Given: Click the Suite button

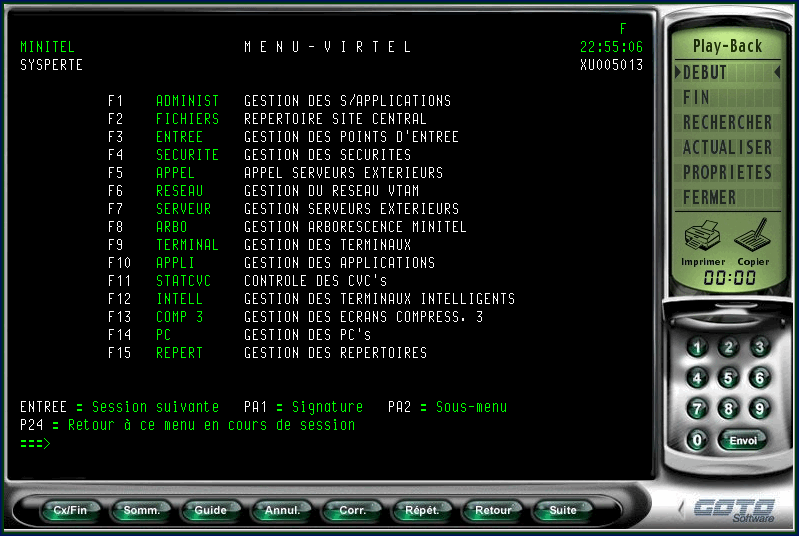Looking at the screenshot, I should [563, 510].
